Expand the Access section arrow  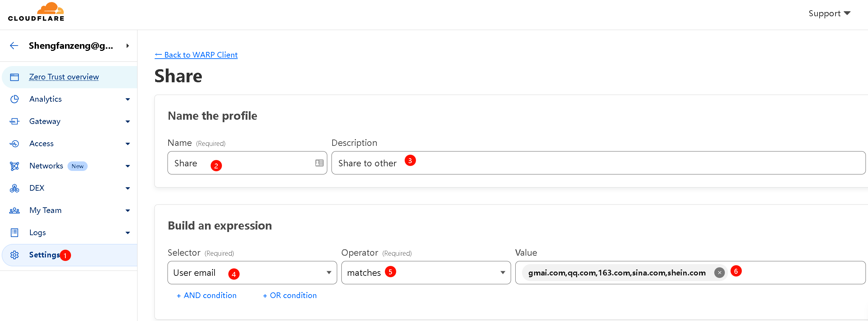click(x=128, y=144)
